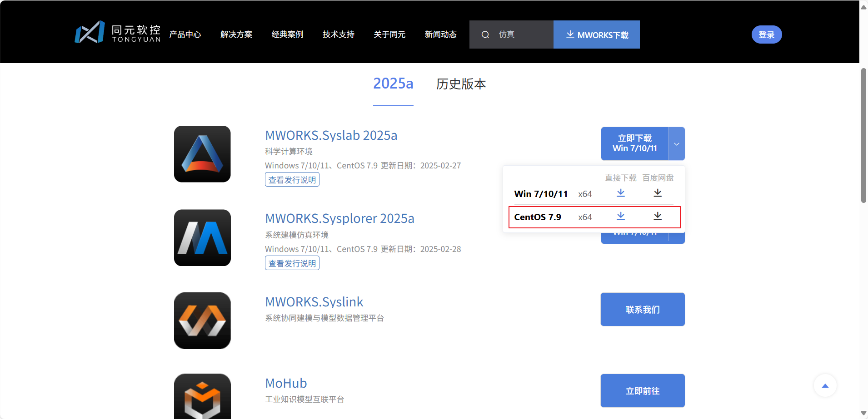This screenshot has height=419, width=868.
Task: Click the 系统建模仿真环境 subtitle text
Action: (x=297, y=235)
